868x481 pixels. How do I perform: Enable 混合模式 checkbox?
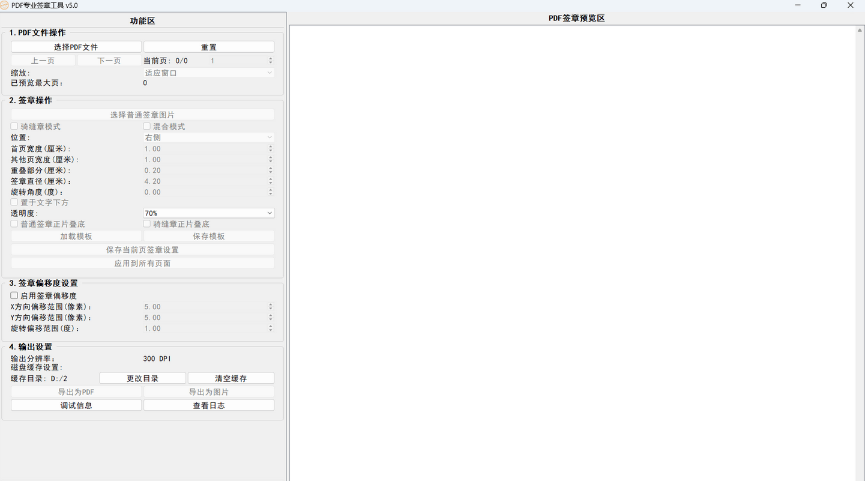[146, 126]
